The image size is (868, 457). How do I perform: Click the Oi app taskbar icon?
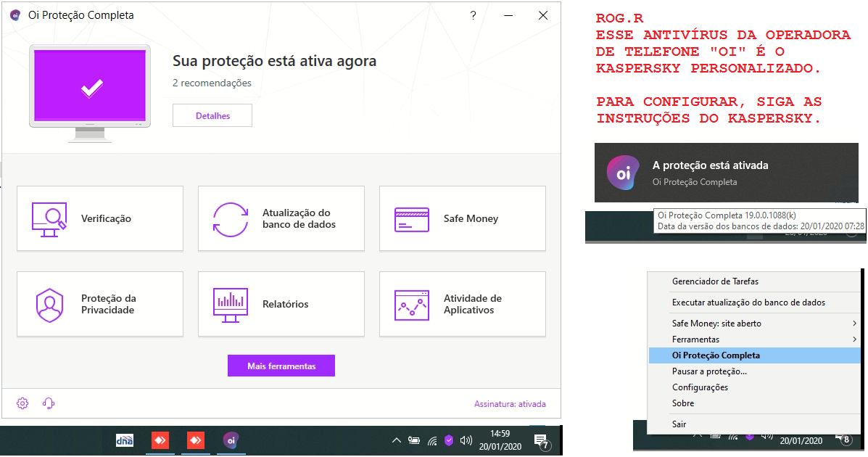[231, 440]
